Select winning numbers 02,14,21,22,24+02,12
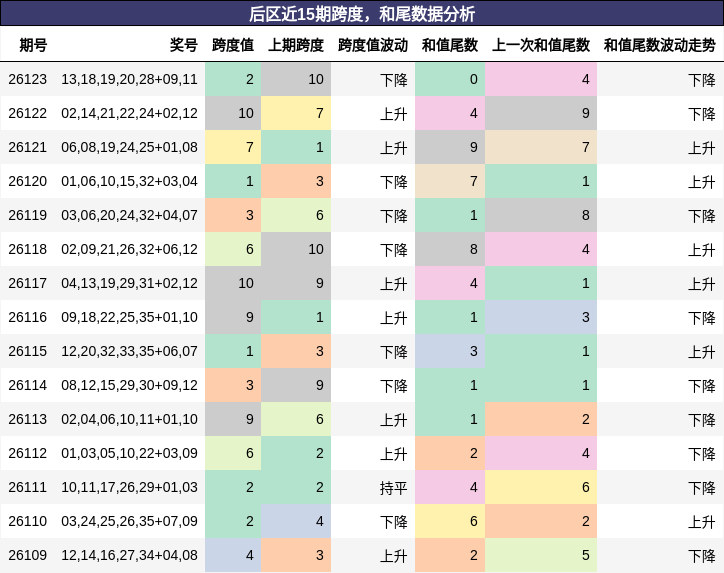 pos(129,113)
